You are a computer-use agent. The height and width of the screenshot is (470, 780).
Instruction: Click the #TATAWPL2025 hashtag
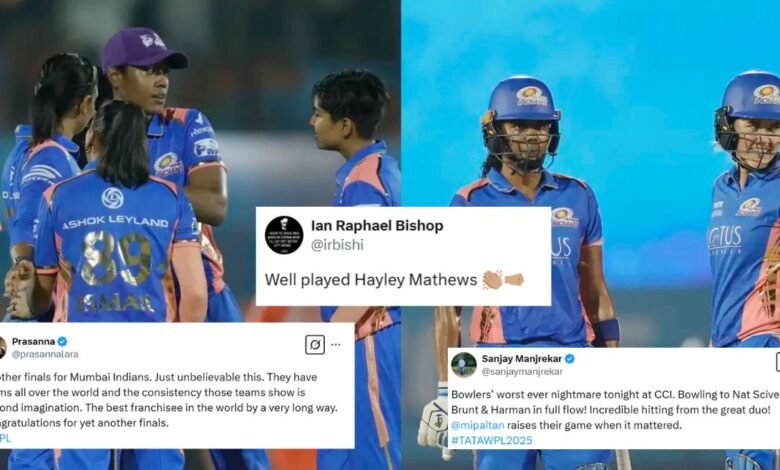click(x=491, y=440)
